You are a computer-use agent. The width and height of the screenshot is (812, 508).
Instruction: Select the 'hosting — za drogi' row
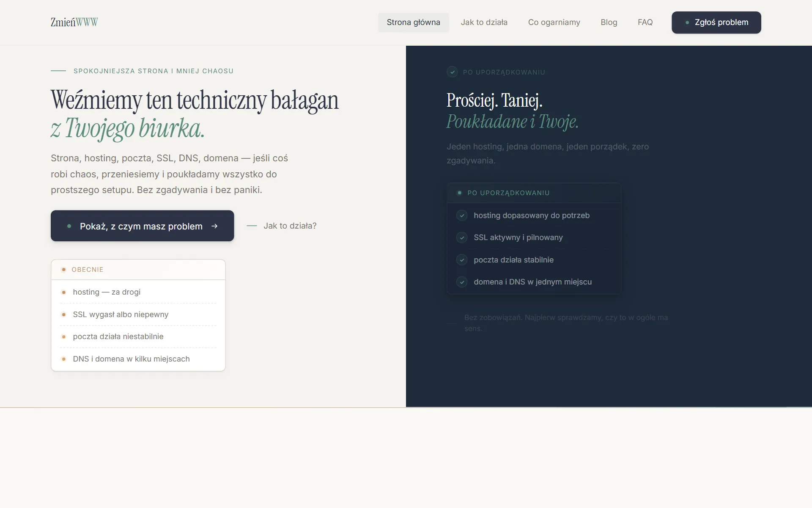138,292
